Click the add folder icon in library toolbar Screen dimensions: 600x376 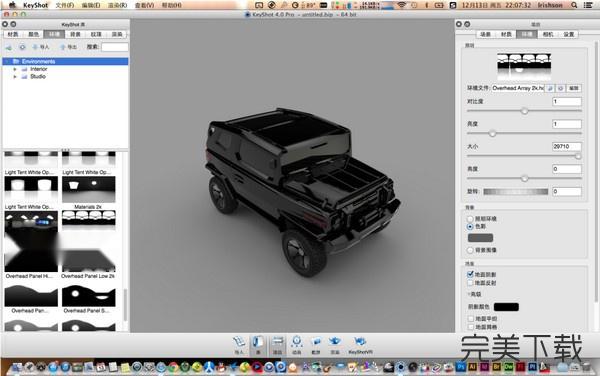click(x=8, y=47)
